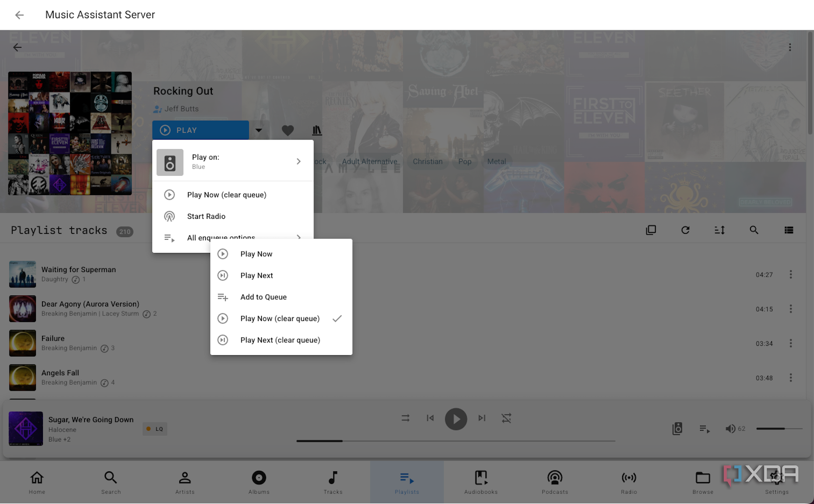Refresh the playlist tracks list
The height and width of the screenshot is (504, 814).
(x=685, y=230)
